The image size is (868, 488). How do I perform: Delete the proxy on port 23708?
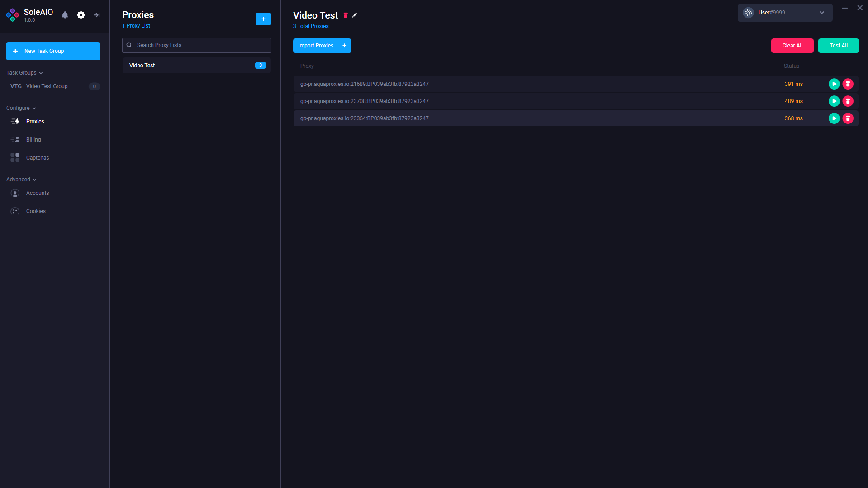coord(848,101)
